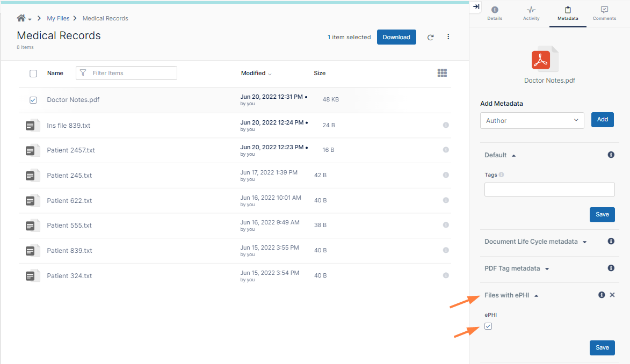Collapse the right details panel
Viewport: 630px width, 364px height.
pyautogui.click(x=476, y=6)
